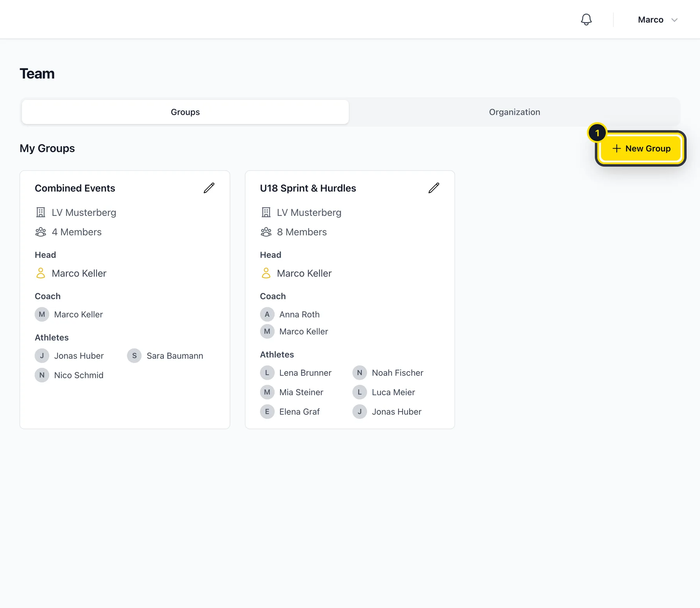
Task: Click building icon in Combined Events card
Action: click(40, 212)
